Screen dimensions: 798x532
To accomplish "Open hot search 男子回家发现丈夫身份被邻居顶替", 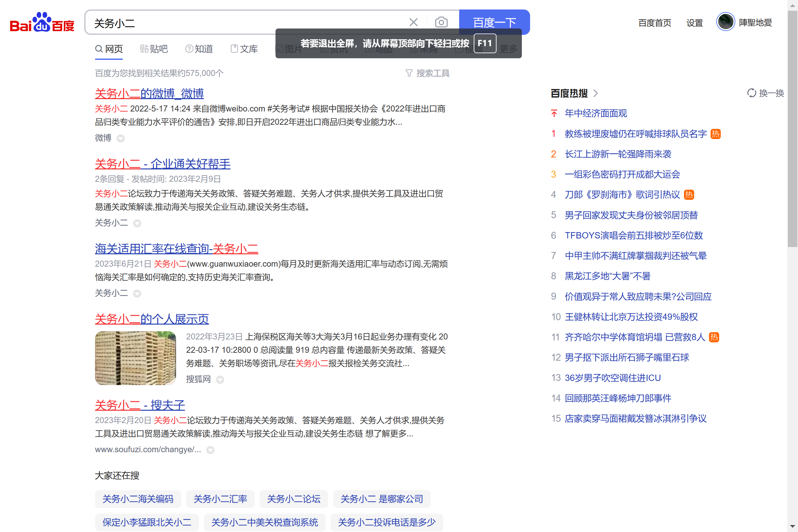I will click(631, 215).
